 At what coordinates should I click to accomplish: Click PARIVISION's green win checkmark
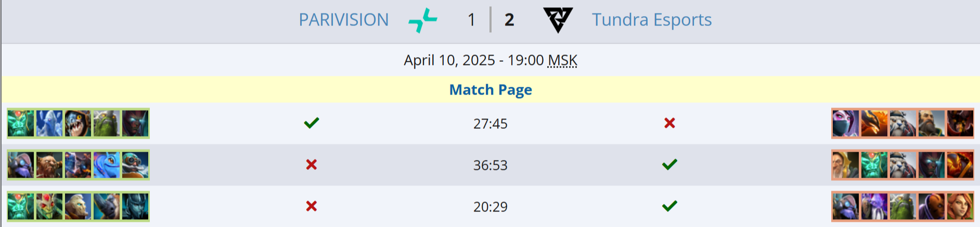(x=311, y=123)
